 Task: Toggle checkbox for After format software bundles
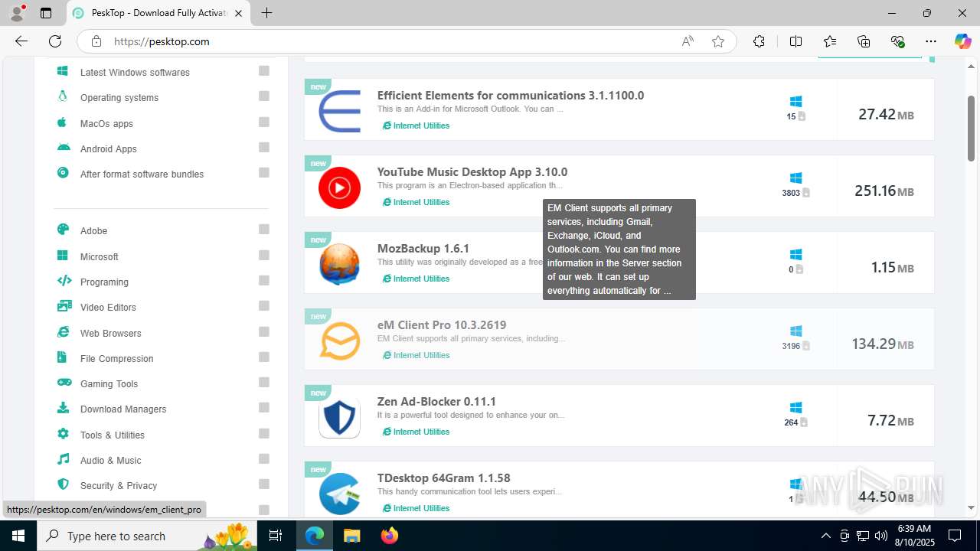tap(264, 173)
